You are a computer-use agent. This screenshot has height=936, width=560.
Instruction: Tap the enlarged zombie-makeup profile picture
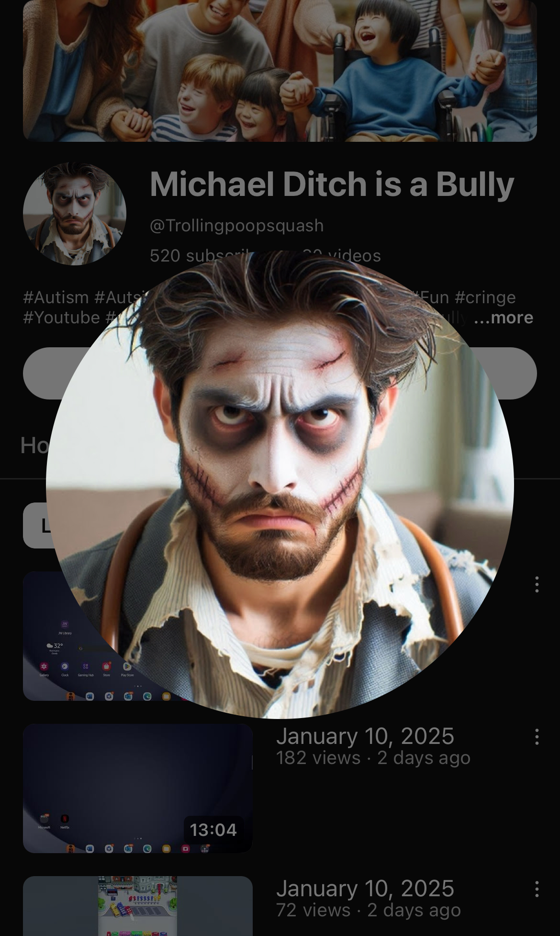tap(280, 484)
